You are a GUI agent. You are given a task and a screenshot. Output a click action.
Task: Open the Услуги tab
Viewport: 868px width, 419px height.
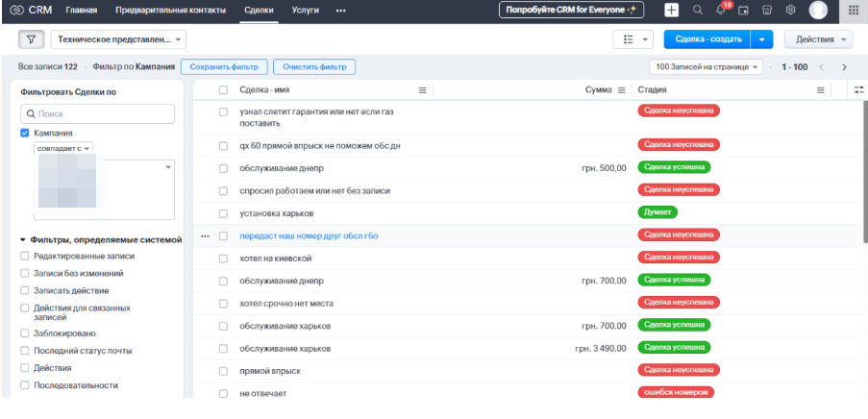tap(306, 10)
